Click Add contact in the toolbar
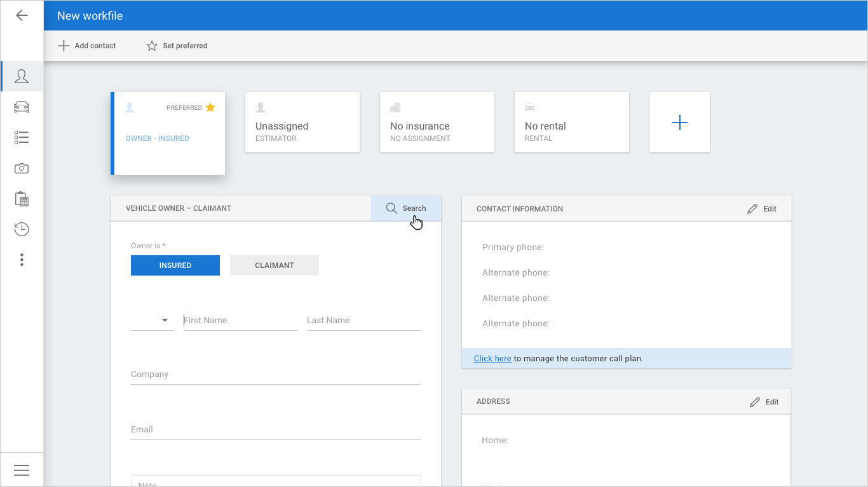The height and width of the screenshot is (487, 868). 87,46
